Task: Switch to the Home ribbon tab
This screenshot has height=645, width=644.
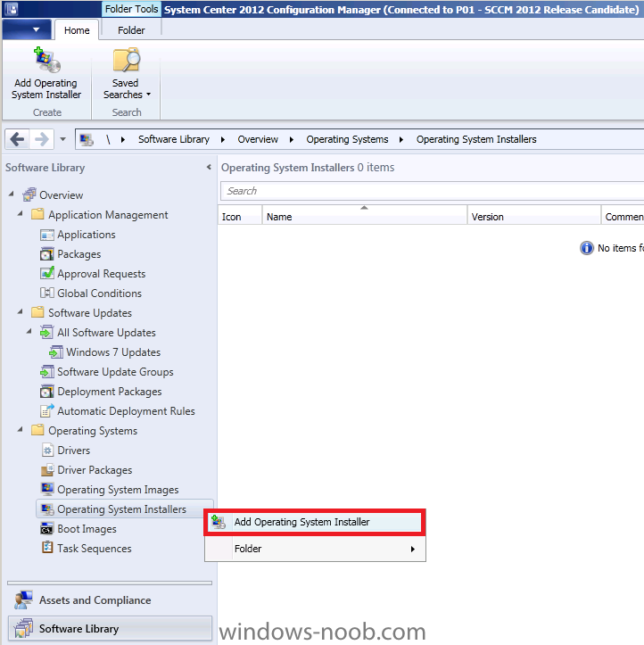Action: (77, 30)
